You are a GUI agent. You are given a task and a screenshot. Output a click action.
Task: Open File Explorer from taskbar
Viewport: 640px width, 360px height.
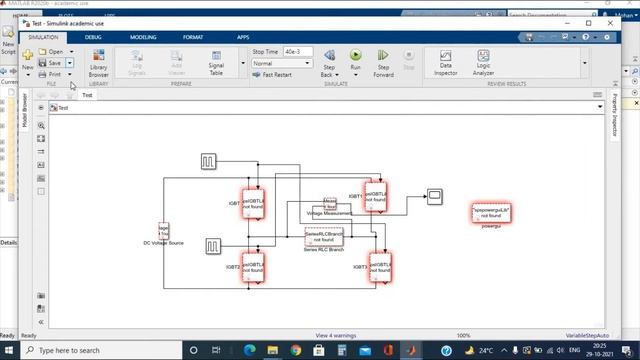tap(273, 350)
